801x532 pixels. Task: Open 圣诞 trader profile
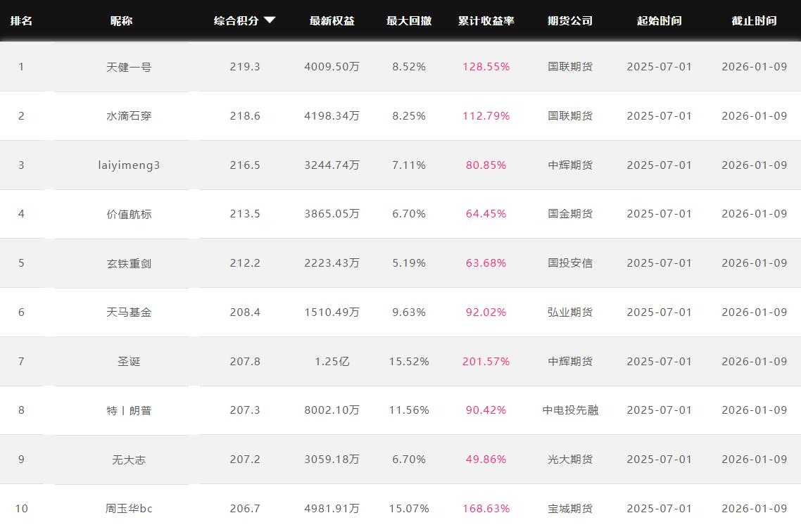tap(129, 362)
